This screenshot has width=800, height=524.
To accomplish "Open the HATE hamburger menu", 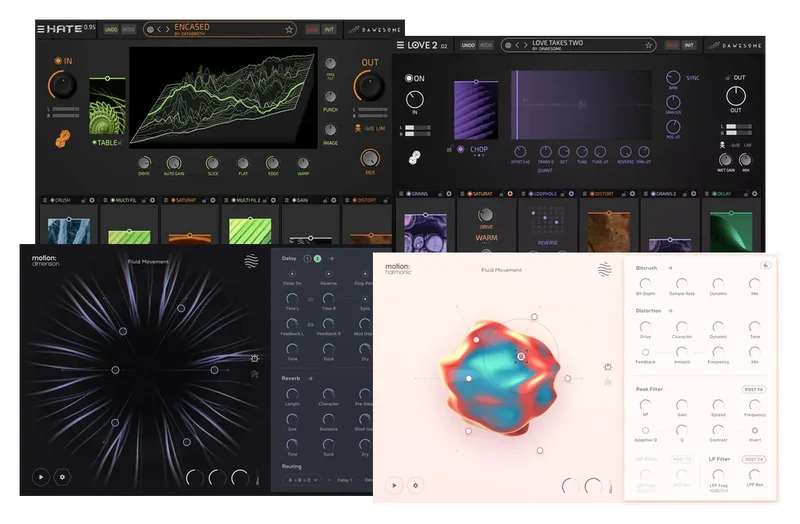I will [40, 29].
